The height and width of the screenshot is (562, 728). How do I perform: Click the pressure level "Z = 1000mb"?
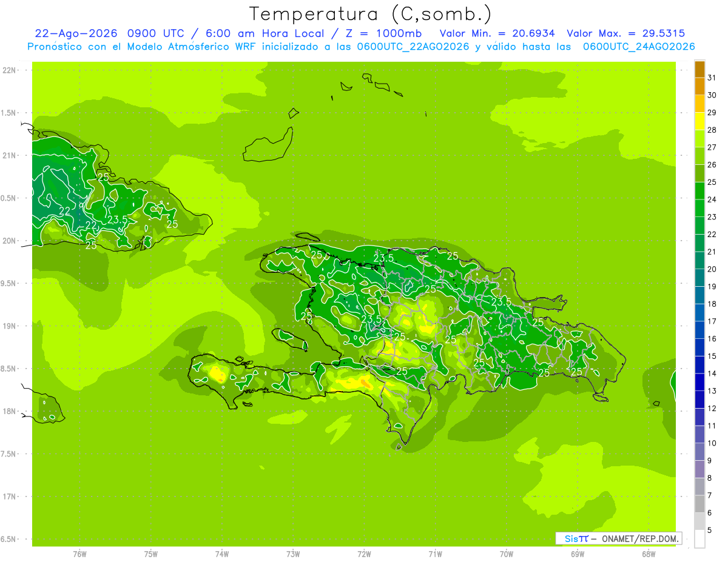click(x=383, y=33)
